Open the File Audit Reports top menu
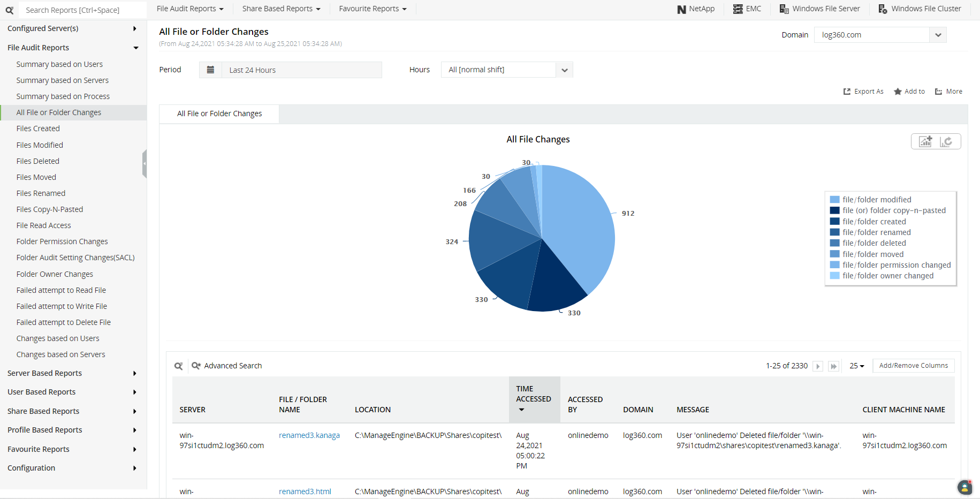 click(x=190, y=9)
